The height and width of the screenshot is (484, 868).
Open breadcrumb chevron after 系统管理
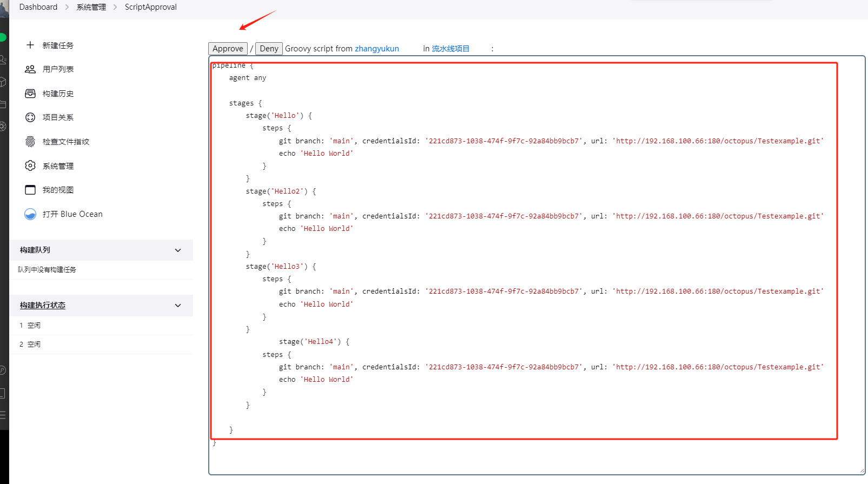[x=115, y=7]
